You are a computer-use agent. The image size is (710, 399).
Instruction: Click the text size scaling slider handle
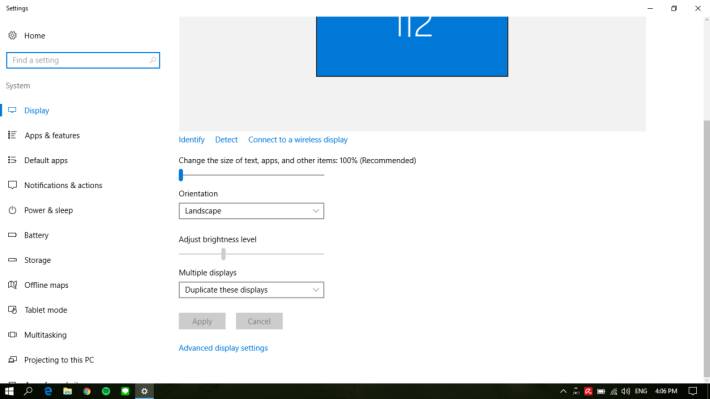point(181,175)
